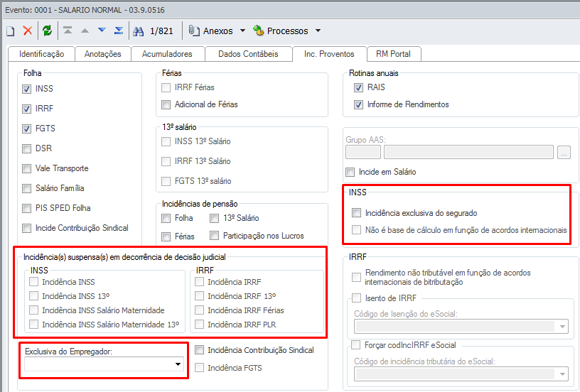Click the record counter 1/821

pos(161,31)
